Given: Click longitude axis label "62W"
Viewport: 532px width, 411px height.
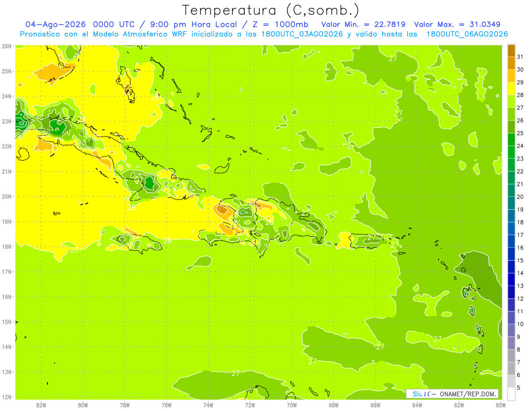Looking at the screenshot, I should click(x=459, y=405).
